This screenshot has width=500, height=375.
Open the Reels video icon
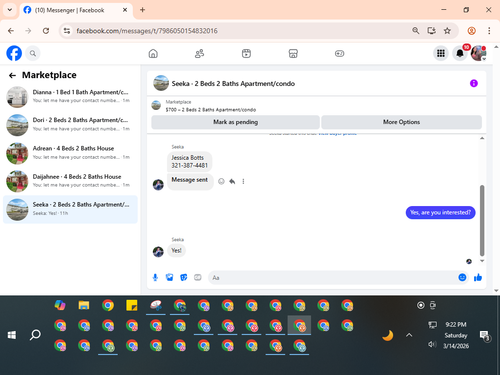tap(246, 53)
